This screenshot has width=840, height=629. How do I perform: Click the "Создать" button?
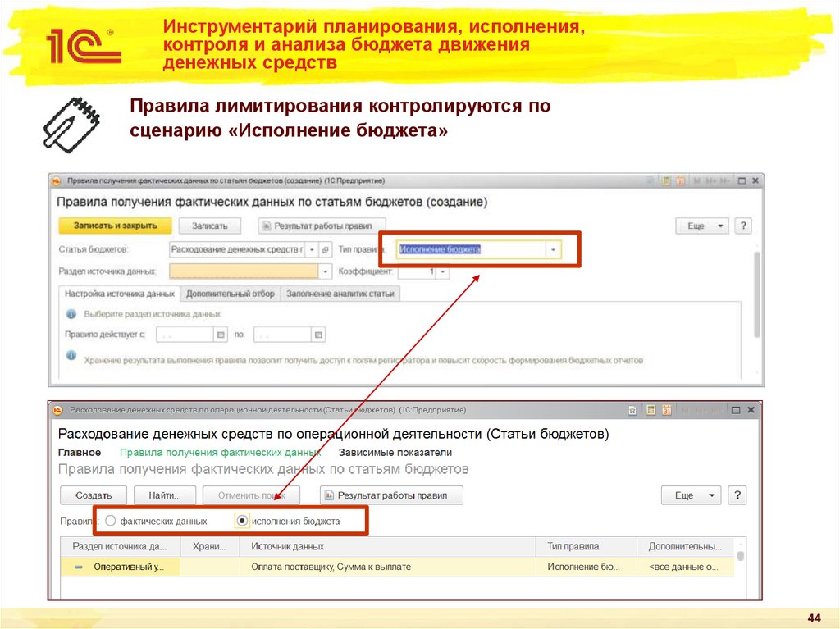tap(93, 495)
